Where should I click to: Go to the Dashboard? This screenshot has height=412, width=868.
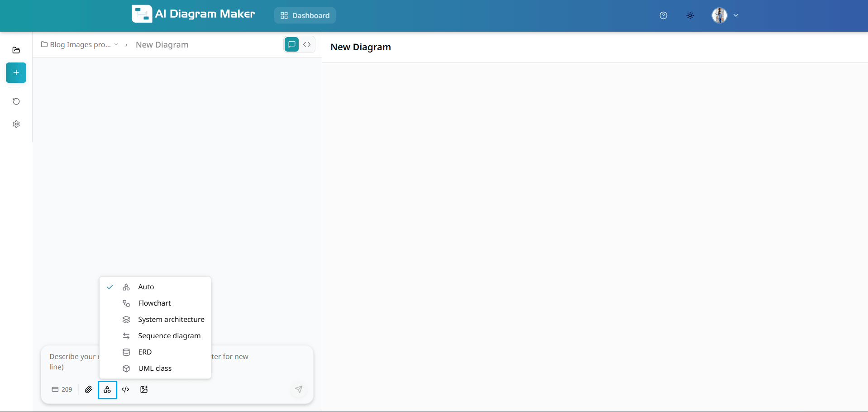click(x=305, y=15)
